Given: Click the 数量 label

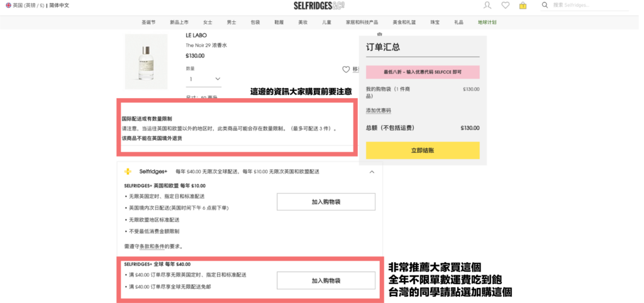Looking at the screenshot, I should (190, 69).
